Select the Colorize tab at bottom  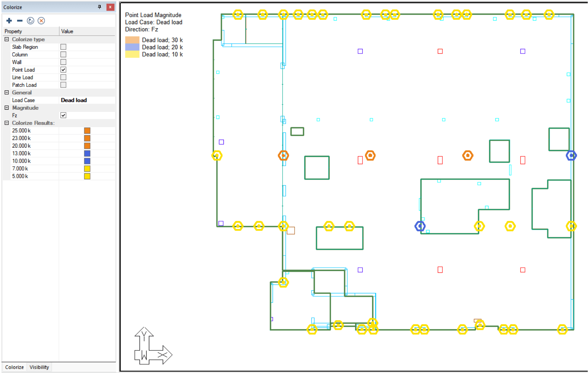[x=14, y=367]
